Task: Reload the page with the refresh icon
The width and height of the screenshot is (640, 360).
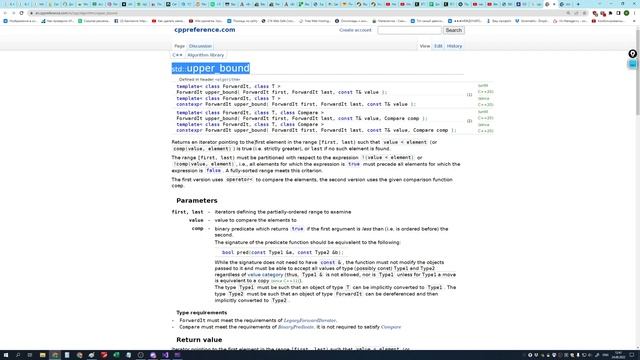Action: coord(22,13)
